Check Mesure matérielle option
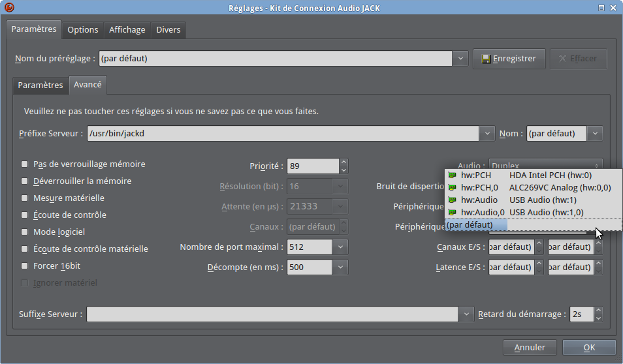 (x=25, y=198)
